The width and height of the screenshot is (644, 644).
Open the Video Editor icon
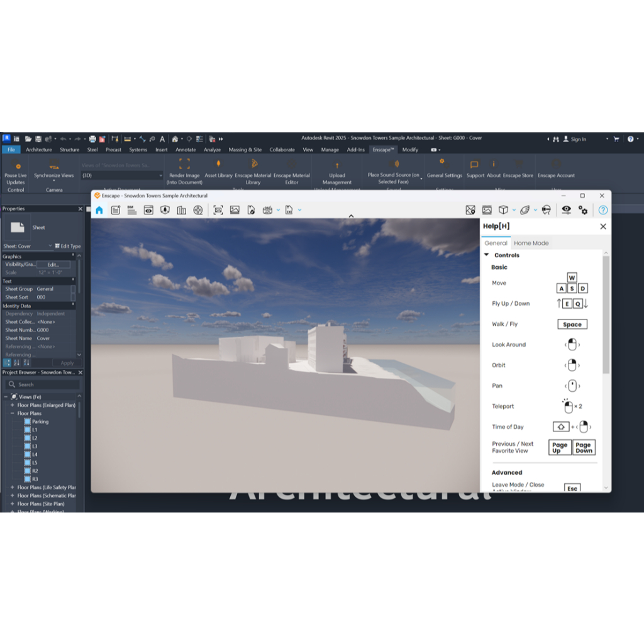coord(197,209)
